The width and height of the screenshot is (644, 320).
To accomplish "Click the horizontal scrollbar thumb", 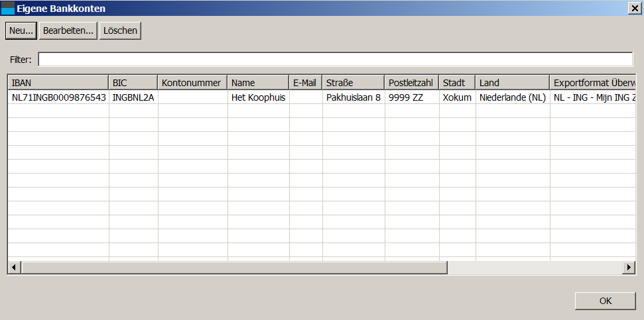I will 234,268.
